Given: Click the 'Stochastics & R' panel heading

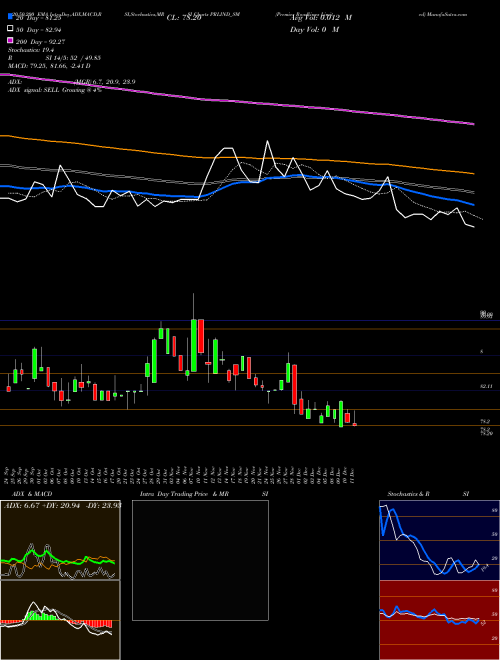Looking at the screenshot, I should pyautogui.click(x=409, y=494).
